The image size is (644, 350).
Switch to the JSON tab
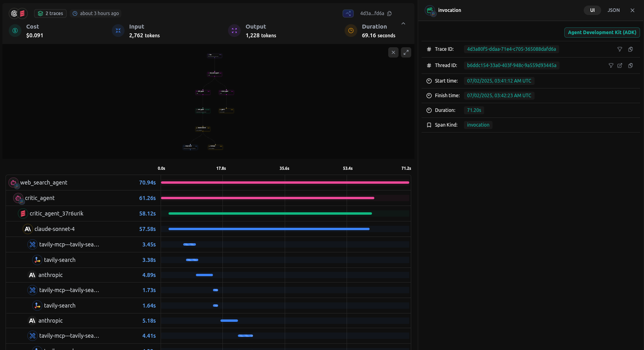coord(613,10)
